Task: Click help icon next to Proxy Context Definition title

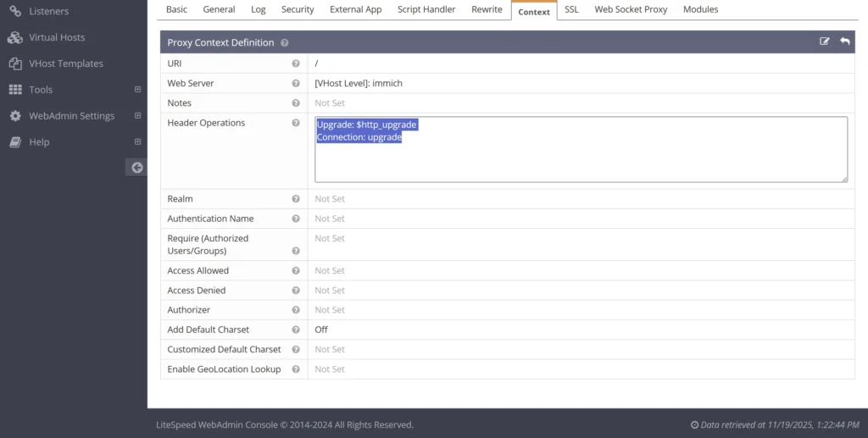Action: (x=285, y=42)
